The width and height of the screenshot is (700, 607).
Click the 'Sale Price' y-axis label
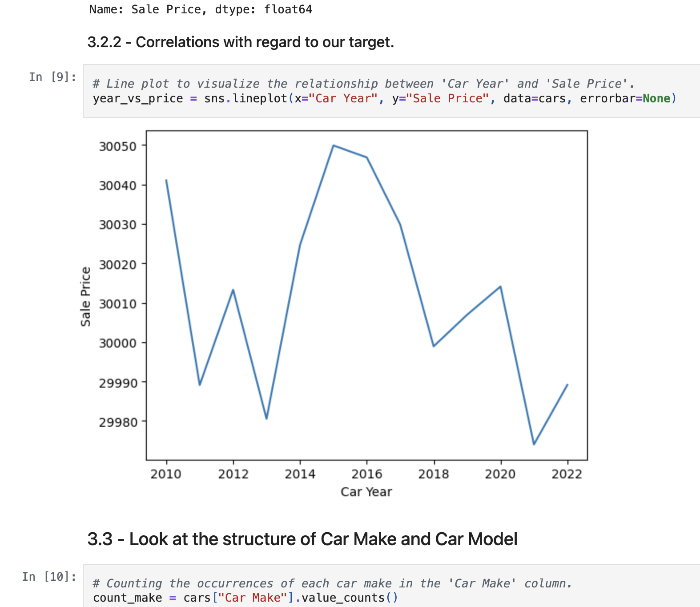(85, 296)
